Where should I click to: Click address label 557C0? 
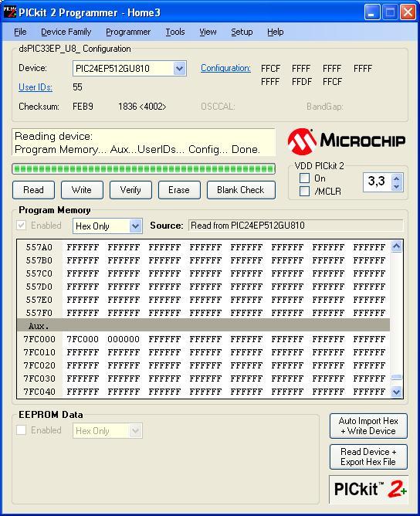point(39,273)
